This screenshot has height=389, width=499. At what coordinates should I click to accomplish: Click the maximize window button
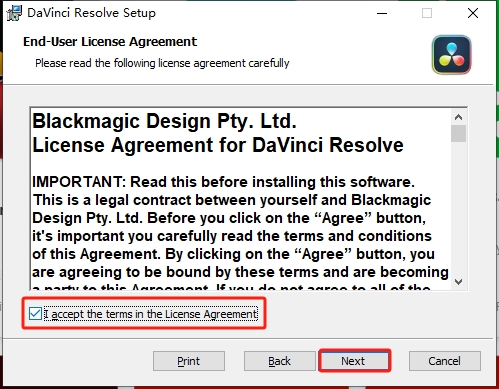click(427, 13)
